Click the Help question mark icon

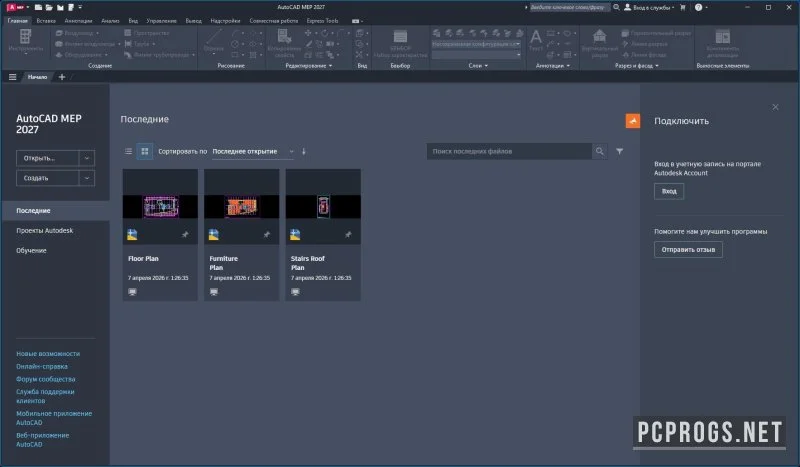point(698,7)
